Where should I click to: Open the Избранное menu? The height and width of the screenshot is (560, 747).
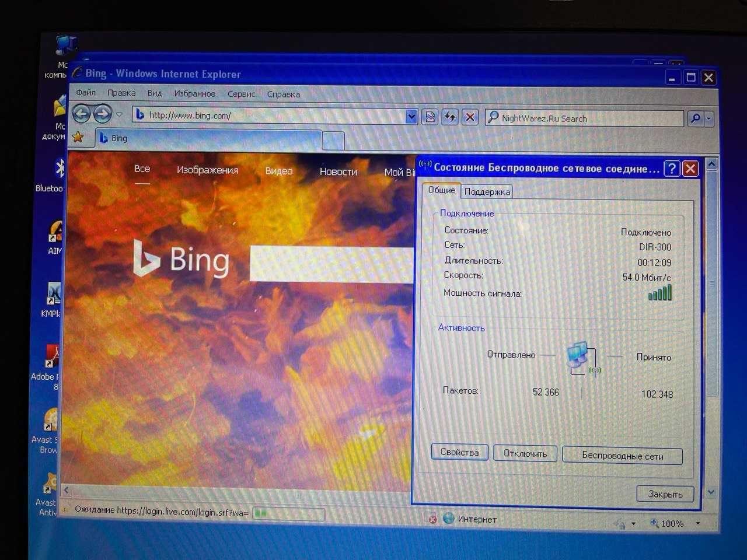click(x=194, y=93)
